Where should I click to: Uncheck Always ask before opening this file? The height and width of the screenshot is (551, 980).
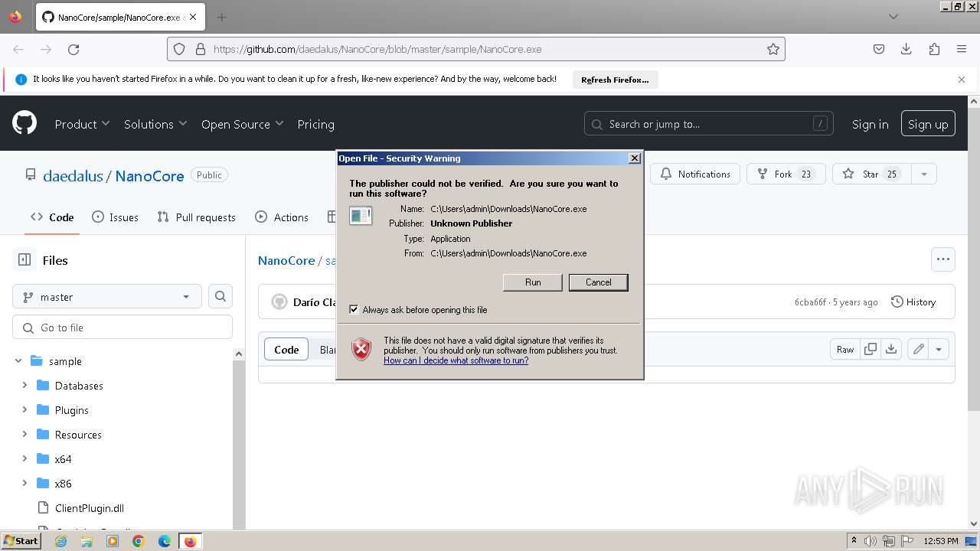pos(354,309)
